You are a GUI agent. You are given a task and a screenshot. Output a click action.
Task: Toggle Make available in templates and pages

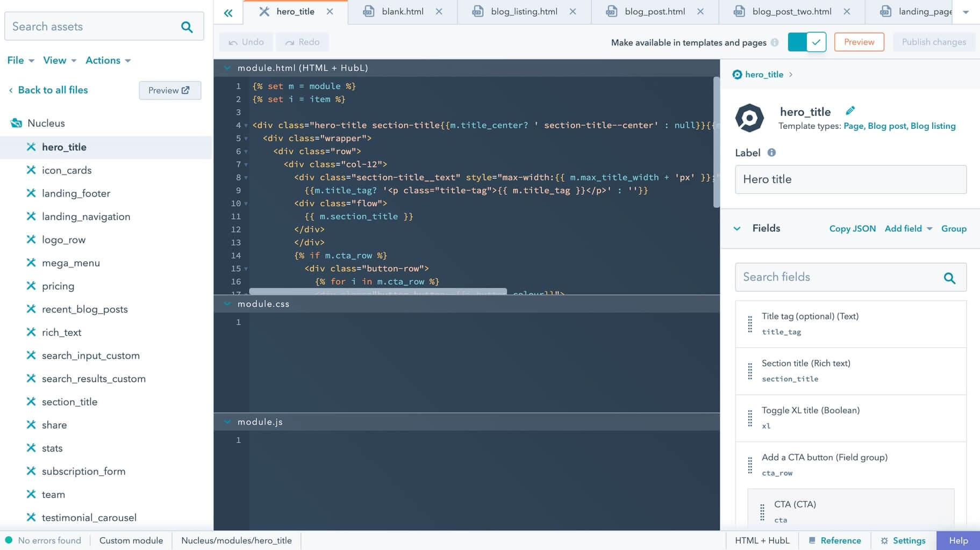pos(806,41)
